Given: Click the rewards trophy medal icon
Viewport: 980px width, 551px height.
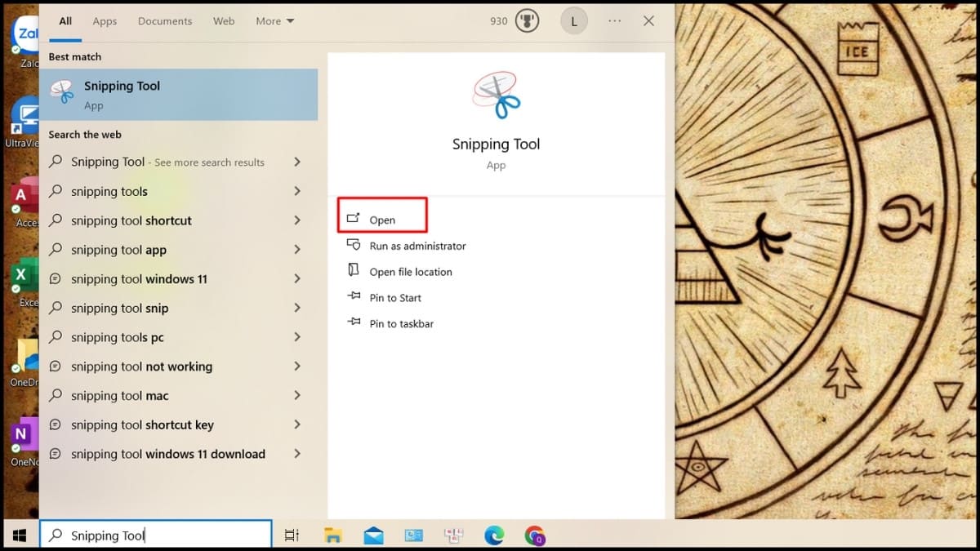Looking at the screenshot, I should pos(528,21).
